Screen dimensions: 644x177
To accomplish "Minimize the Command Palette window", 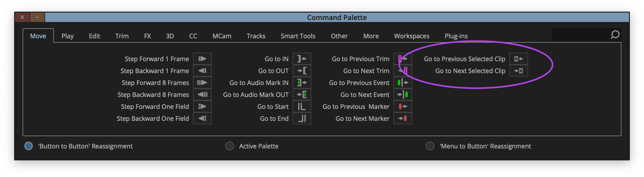I will coord(37,17).
